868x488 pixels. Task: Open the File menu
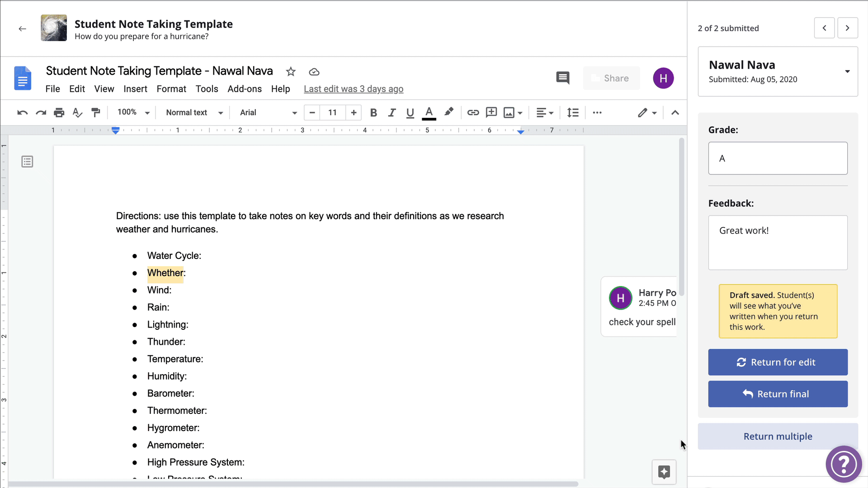[52, 89]
